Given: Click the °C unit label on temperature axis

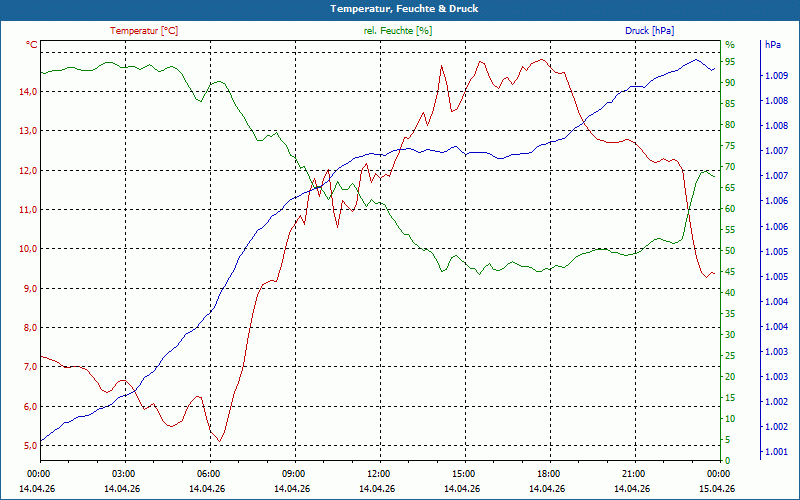Looking at the screenshot, I should coord(31,45).
